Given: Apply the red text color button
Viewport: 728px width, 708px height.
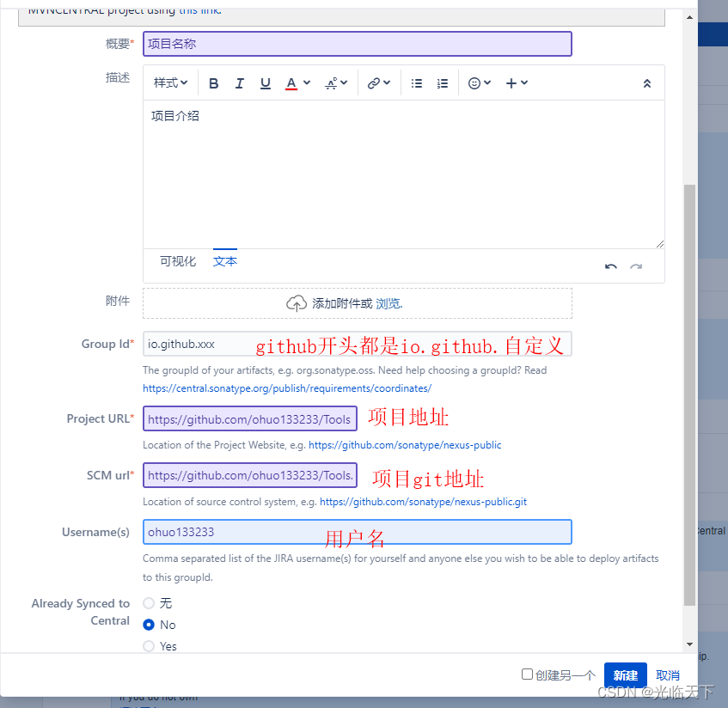Looking at the screenshot, I should pyautogui.click(x=291, y=83).
